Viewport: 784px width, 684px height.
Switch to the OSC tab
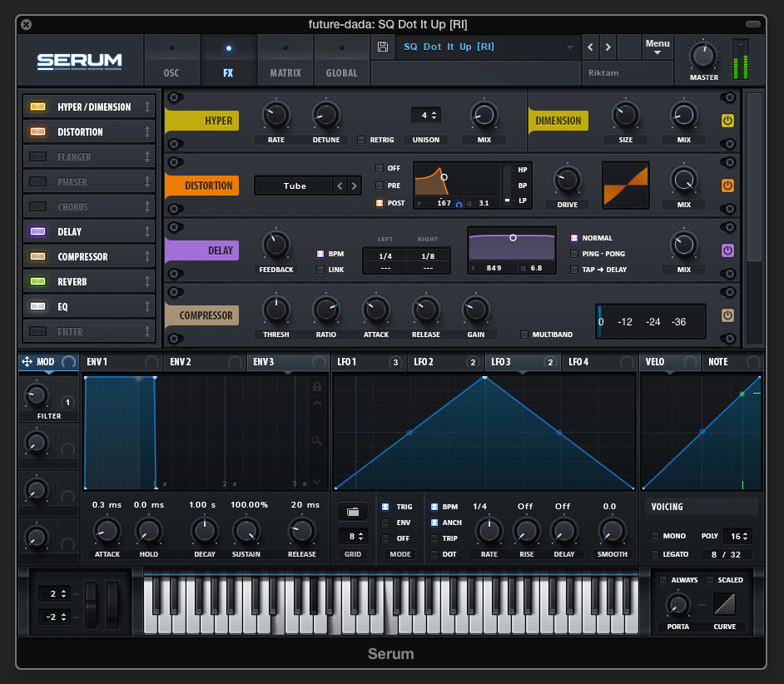coord(171,60)
